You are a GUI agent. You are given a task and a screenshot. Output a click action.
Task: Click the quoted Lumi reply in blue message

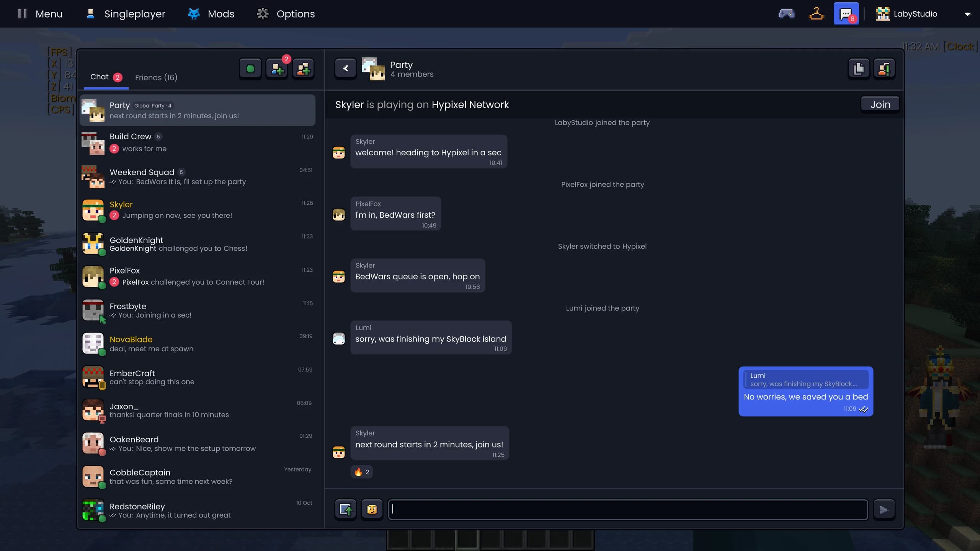[x=806, y=380]
